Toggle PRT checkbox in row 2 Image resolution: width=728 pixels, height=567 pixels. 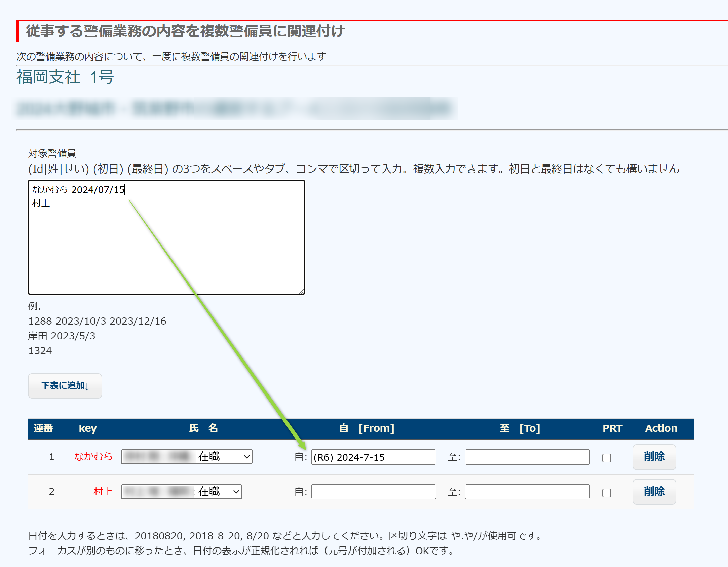[606, 493]
